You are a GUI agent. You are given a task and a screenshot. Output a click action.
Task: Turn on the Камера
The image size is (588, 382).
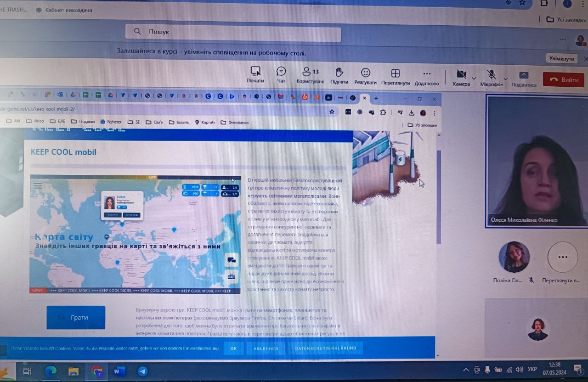461,78
